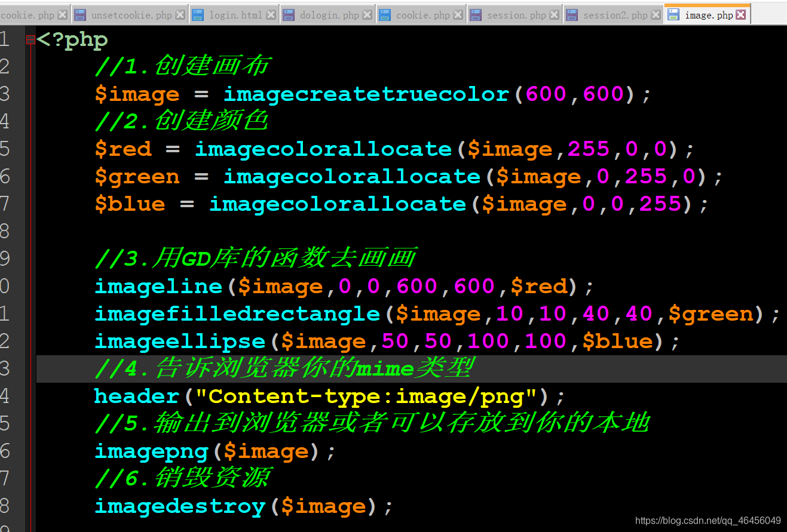
Task: Close the session.php tab
Action: (554, 15)
